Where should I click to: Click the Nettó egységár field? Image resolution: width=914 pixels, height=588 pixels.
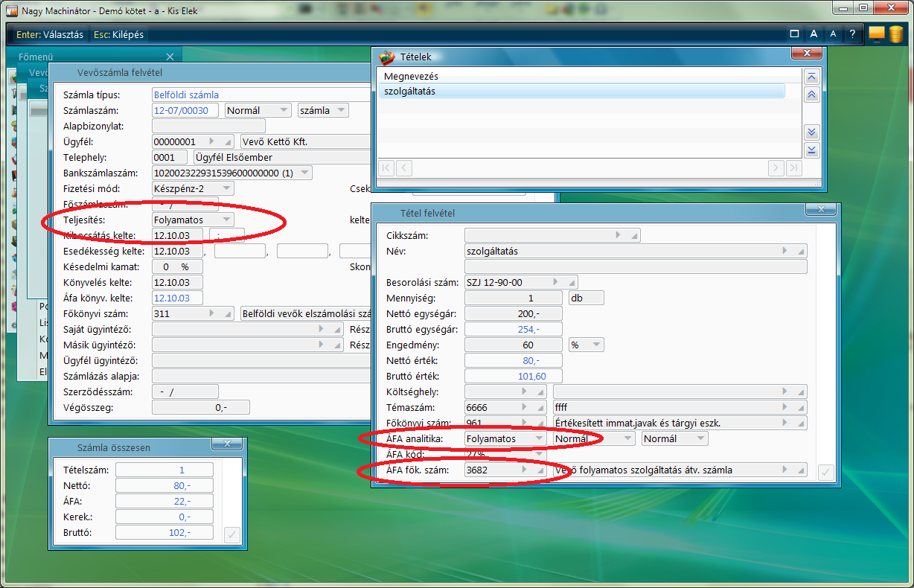tap(513, 314)
